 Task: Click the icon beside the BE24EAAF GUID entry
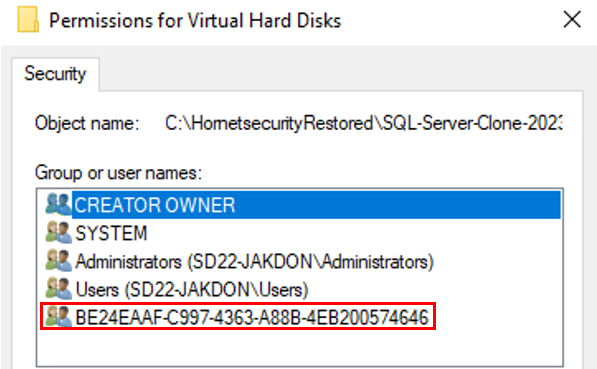click(x=58, y=317)
